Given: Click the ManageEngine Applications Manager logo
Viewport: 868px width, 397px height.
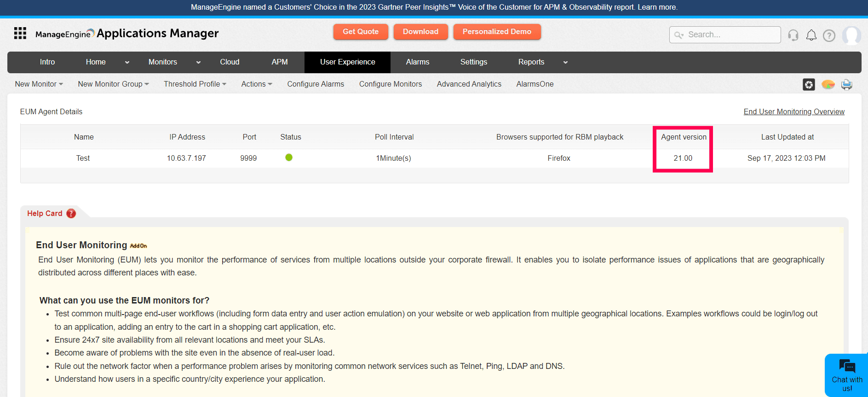Looking at the screenshot, I should [x=126, y=33].
